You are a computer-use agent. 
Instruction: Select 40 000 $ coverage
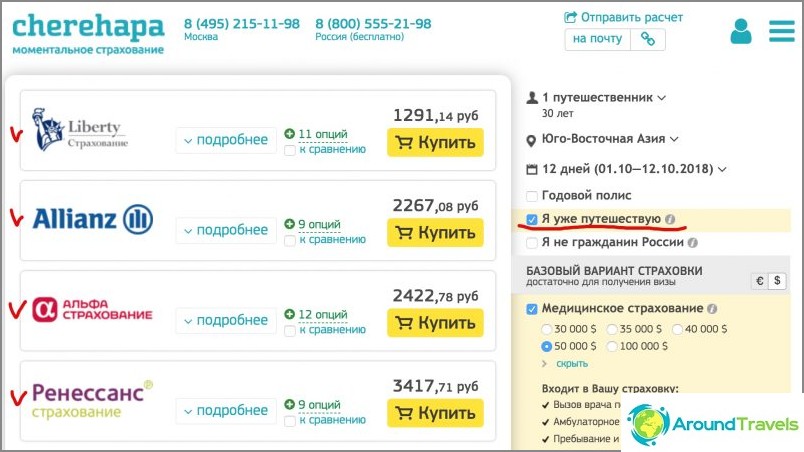(x=677, y=329)
